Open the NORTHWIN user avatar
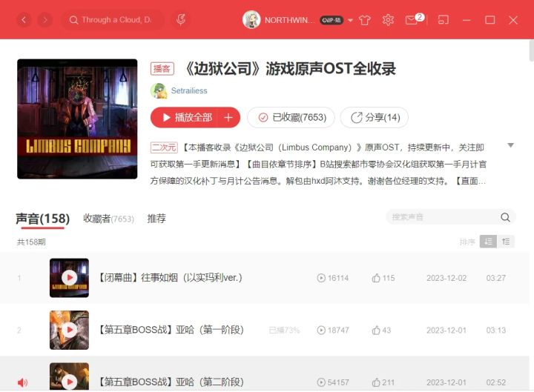534x392 pixels. tap(251, 20)
